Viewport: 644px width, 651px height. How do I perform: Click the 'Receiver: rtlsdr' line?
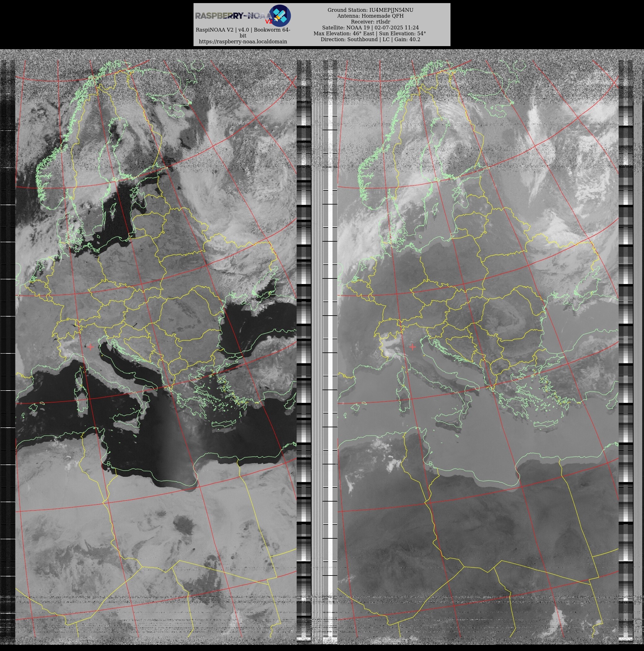pos(370,22)
